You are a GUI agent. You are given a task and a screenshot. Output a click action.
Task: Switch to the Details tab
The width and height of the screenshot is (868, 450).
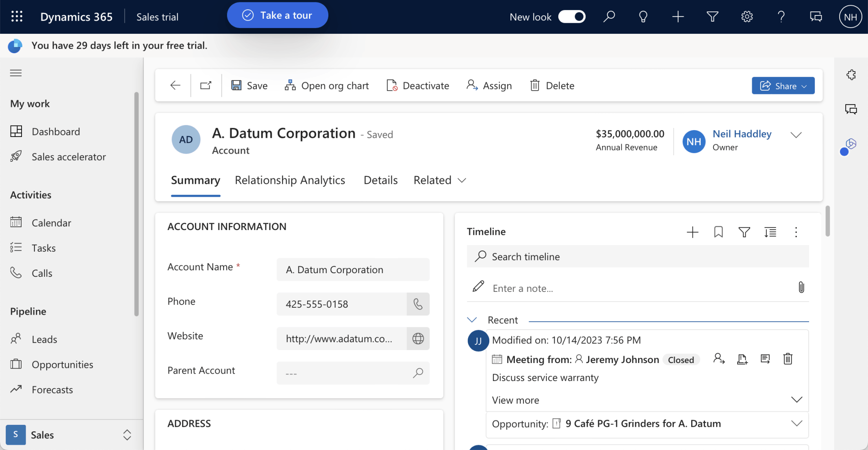(380, 180)
